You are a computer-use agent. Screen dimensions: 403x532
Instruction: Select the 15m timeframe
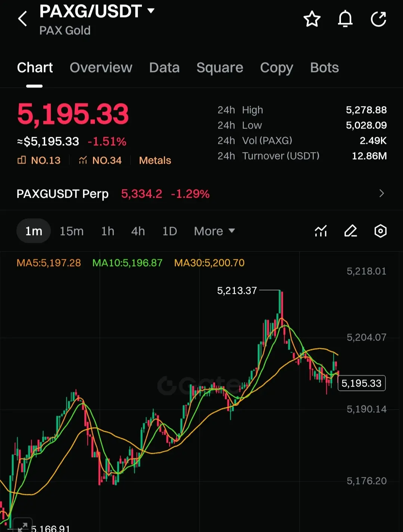point(72,231)
